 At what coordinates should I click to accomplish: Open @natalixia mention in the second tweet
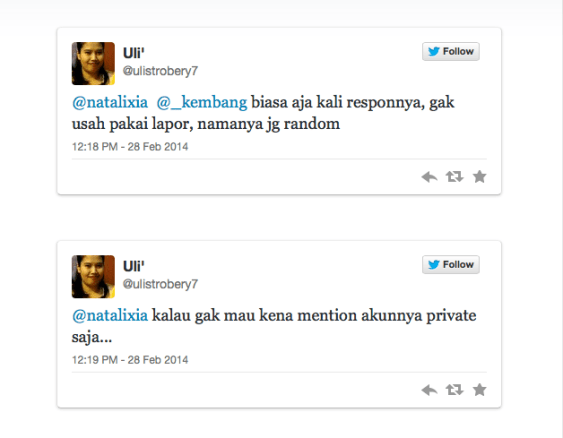110,316
